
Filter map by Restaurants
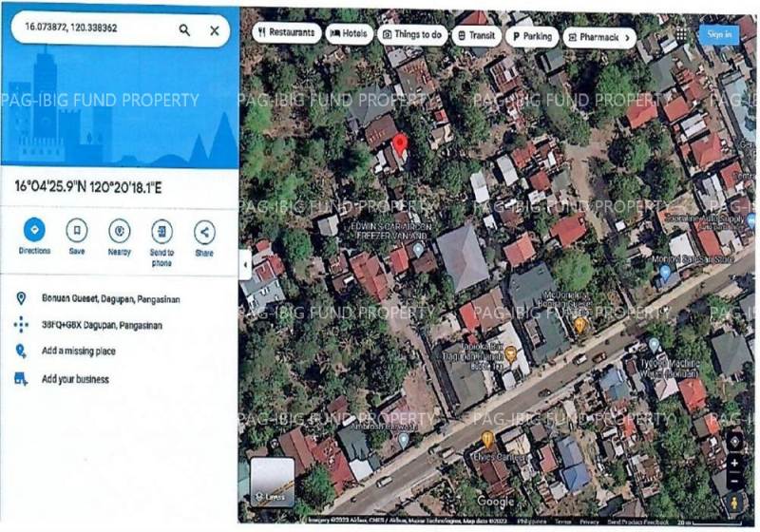pos(286,33)
